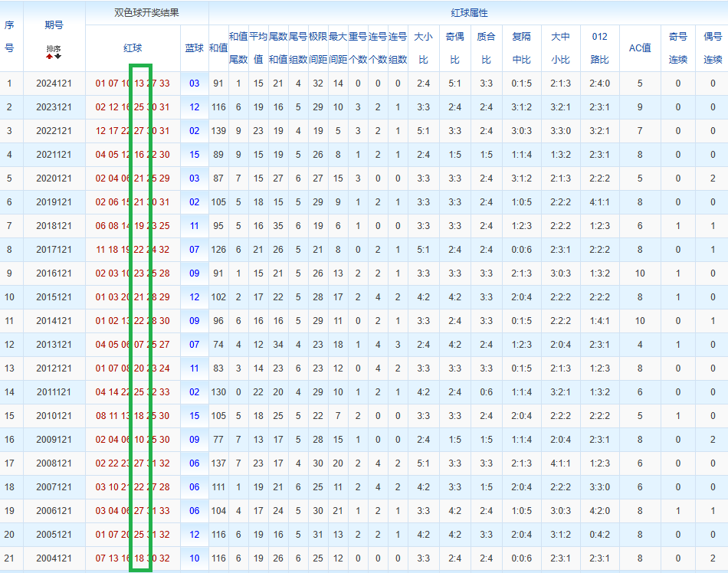
Task: Select issue number 2004121
Action: pos(54,558)
